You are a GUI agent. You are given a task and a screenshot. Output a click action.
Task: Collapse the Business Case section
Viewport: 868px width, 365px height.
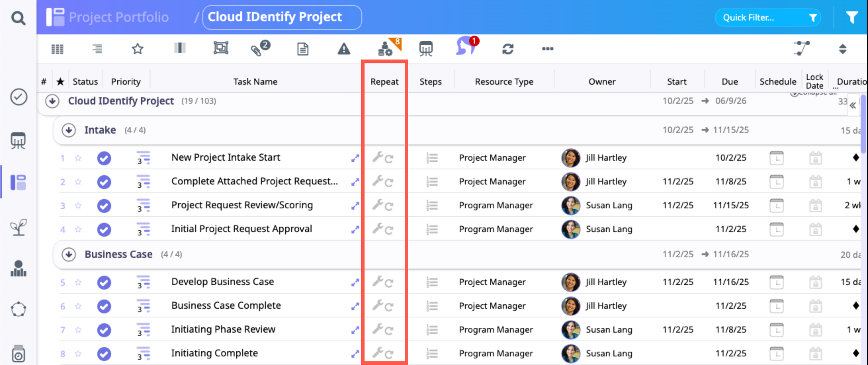point(69,254)
